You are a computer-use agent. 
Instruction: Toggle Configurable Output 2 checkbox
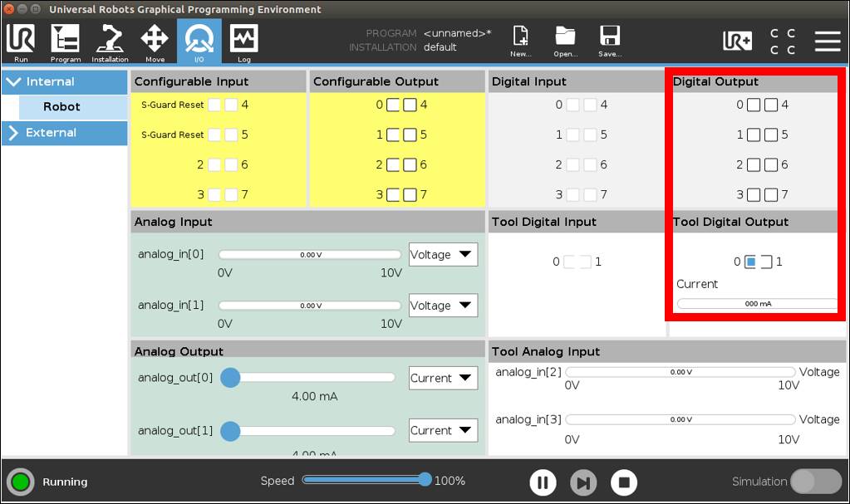pos(393,164)
